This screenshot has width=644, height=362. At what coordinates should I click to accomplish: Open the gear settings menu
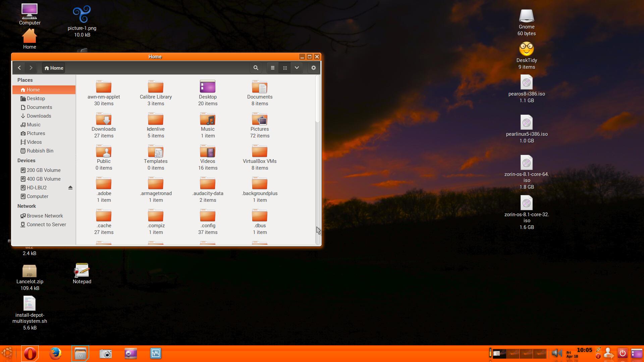313,68
